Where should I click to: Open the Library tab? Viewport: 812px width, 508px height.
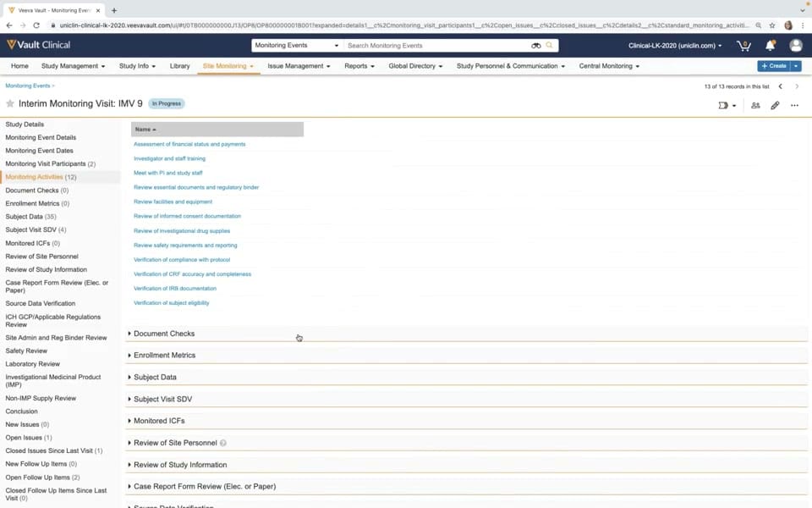pyautogui.click(x=179, y=66)
